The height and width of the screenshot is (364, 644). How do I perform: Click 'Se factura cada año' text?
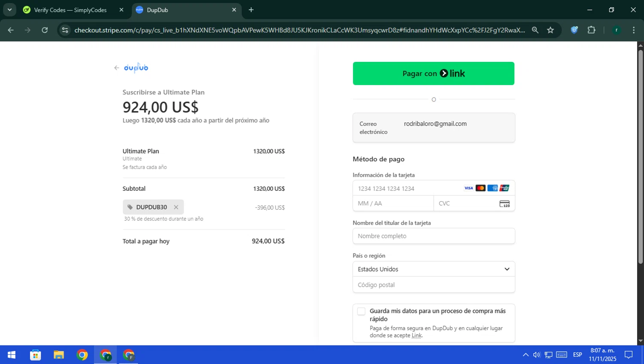point(145,167)
